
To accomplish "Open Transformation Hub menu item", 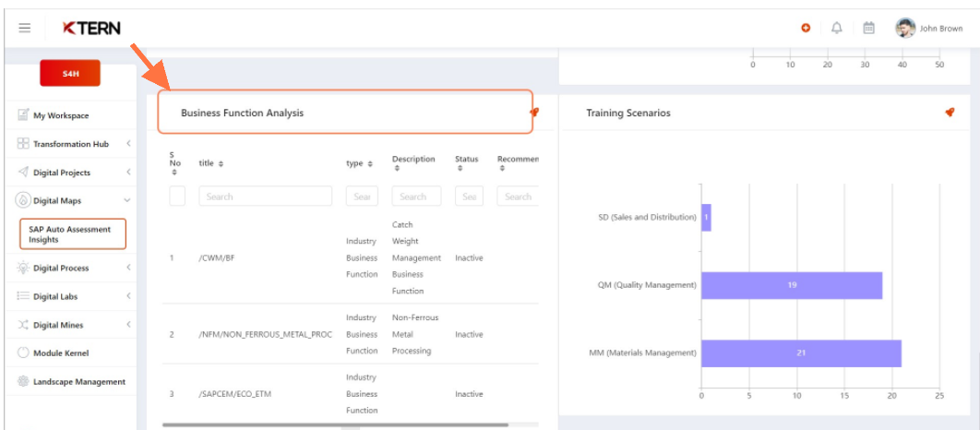I will [71, 144].
